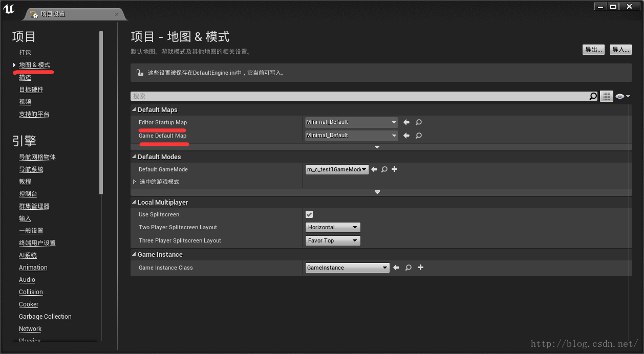Click the 导入... import button
Image resolution: width=644 pixels, height=354 pixels.
coord(621,50)
